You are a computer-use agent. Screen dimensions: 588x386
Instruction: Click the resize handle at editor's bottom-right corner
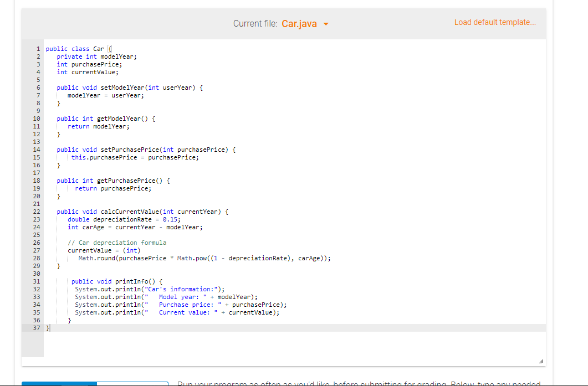(x=540, y=360)
